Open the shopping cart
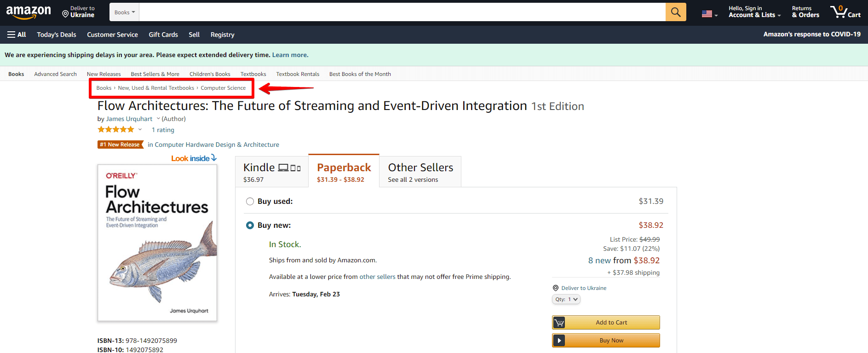This screenshot has width=868, height=353. [x=845, y=12]
